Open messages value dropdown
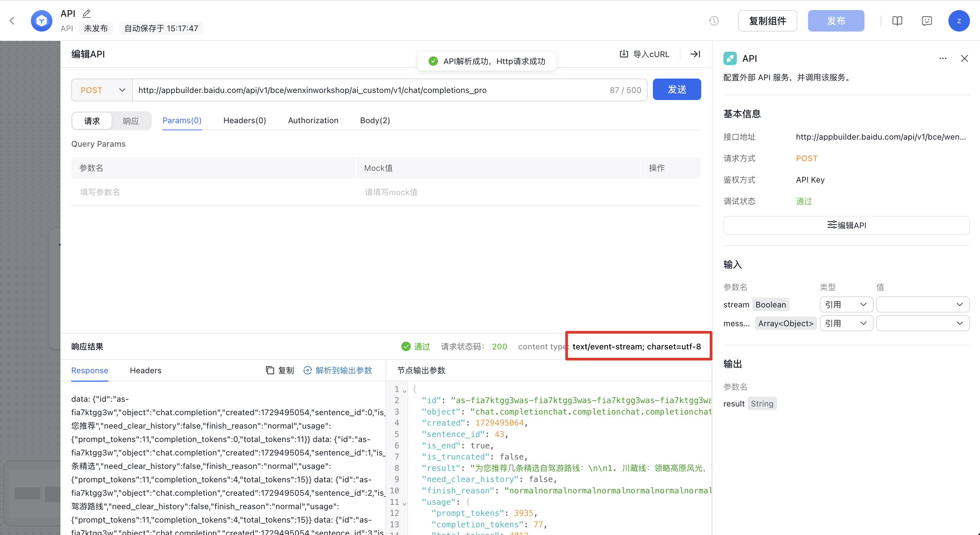980x535 pixels. click(923, 323)
